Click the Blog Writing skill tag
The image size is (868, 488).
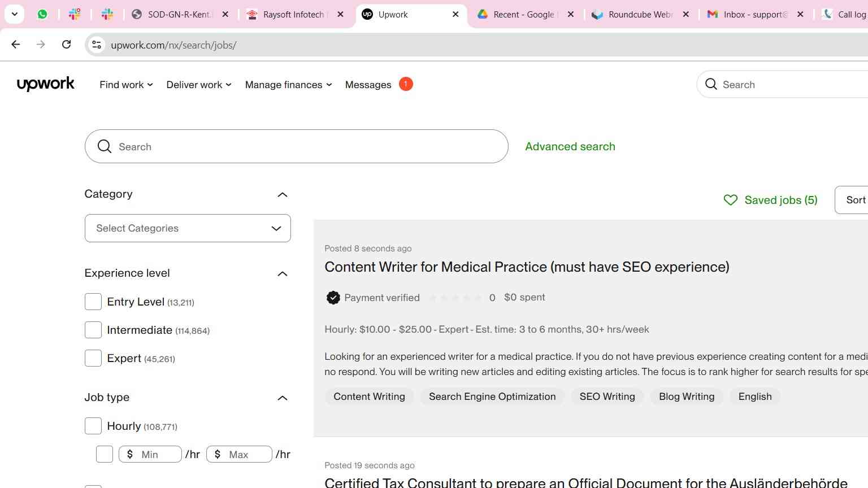point(687,396)
